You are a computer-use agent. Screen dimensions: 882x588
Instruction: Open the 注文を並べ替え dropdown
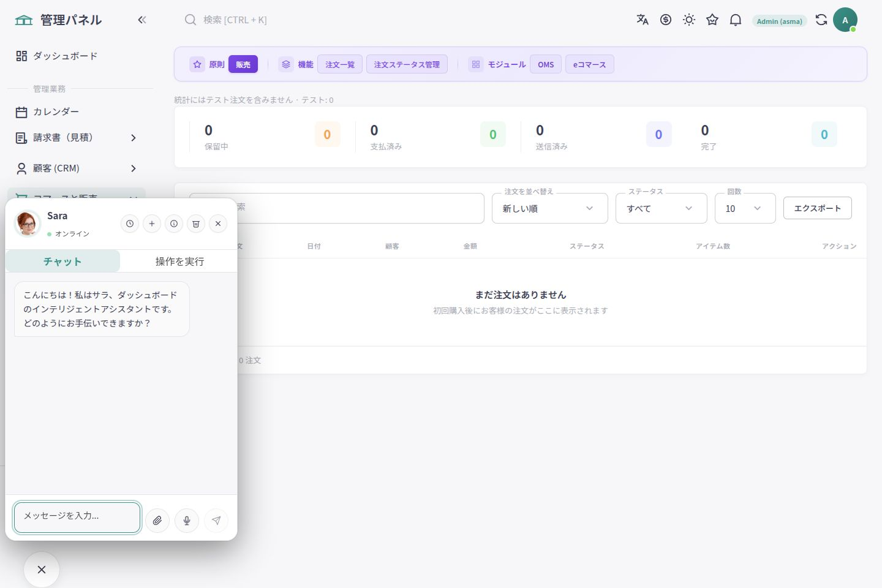550,208
